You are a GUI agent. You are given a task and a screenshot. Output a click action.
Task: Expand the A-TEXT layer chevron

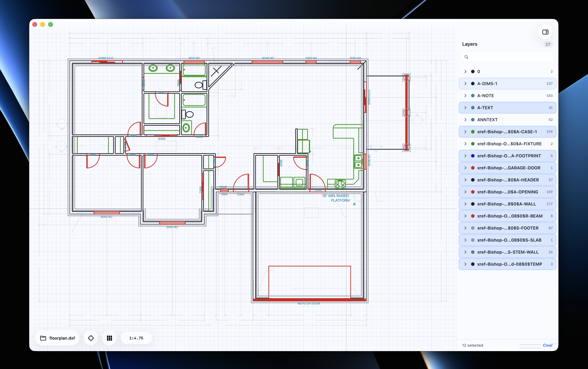[465, 108]
